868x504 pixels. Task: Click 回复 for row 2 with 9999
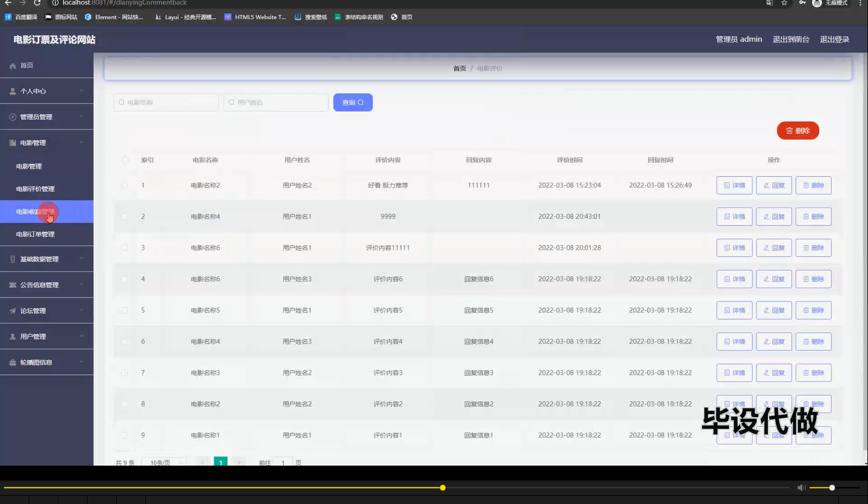click(x=774, y=216)
